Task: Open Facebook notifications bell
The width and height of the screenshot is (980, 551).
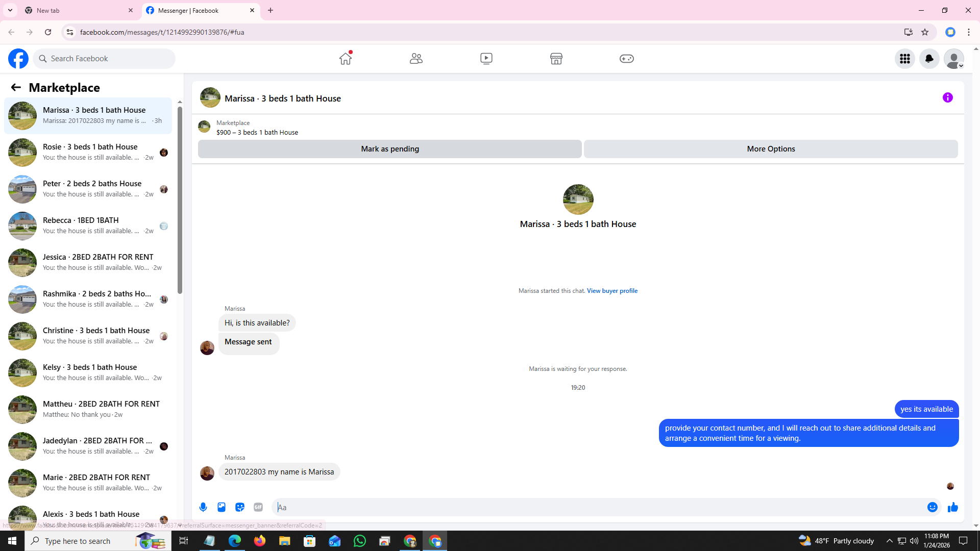Action: [929, 59]
